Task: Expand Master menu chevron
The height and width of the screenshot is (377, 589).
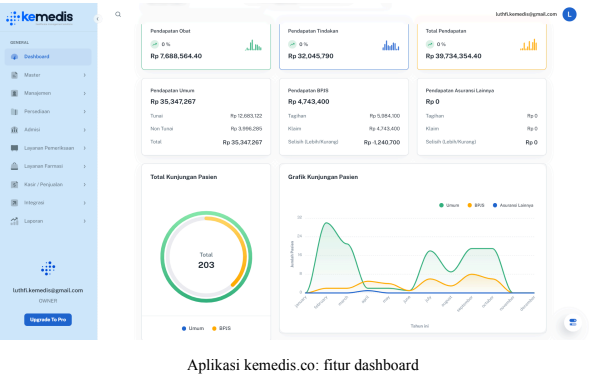Action: (x=85, y=75)
